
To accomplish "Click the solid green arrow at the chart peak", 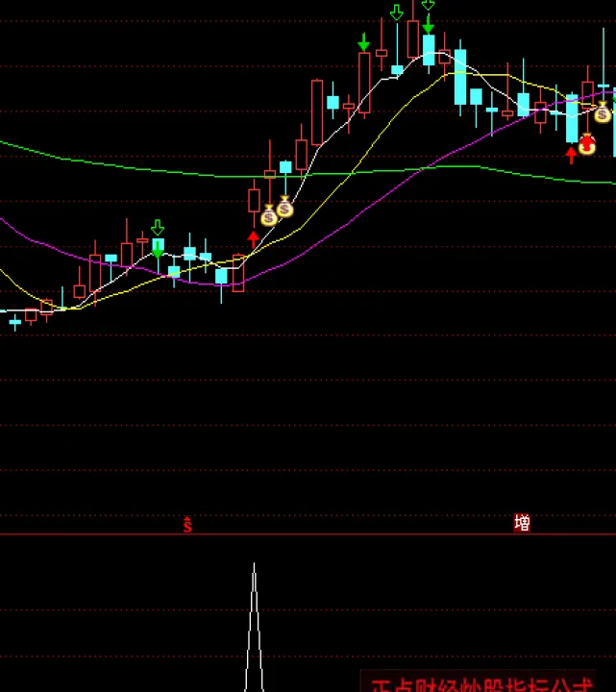I will [428, 23].
